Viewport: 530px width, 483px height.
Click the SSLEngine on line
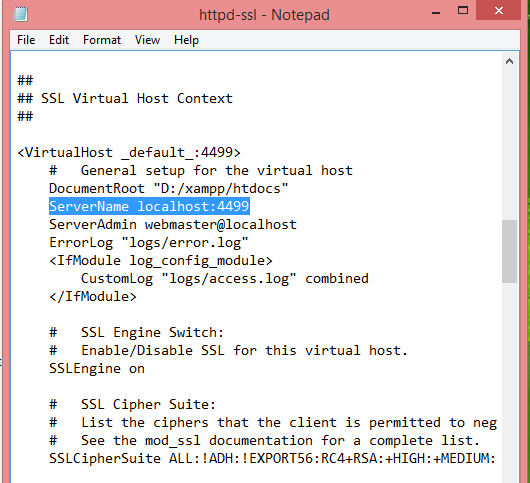(97, 368)
